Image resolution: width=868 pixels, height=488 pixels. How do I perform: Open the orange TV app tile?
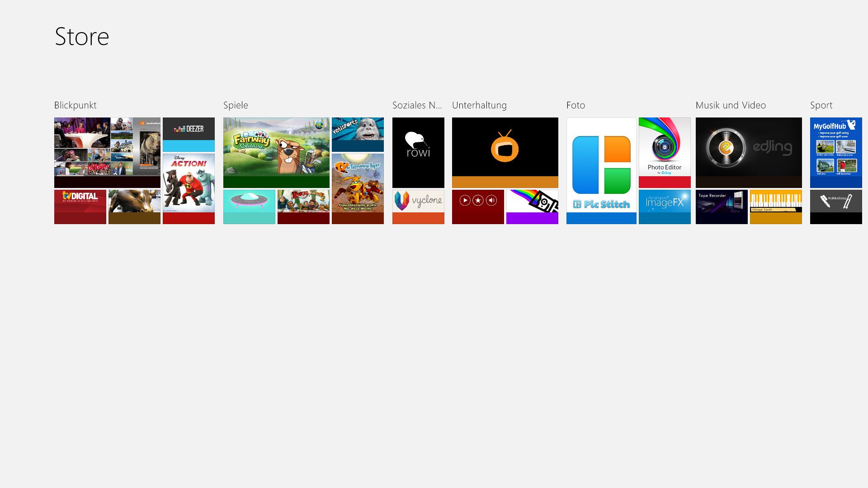[505, 152]
